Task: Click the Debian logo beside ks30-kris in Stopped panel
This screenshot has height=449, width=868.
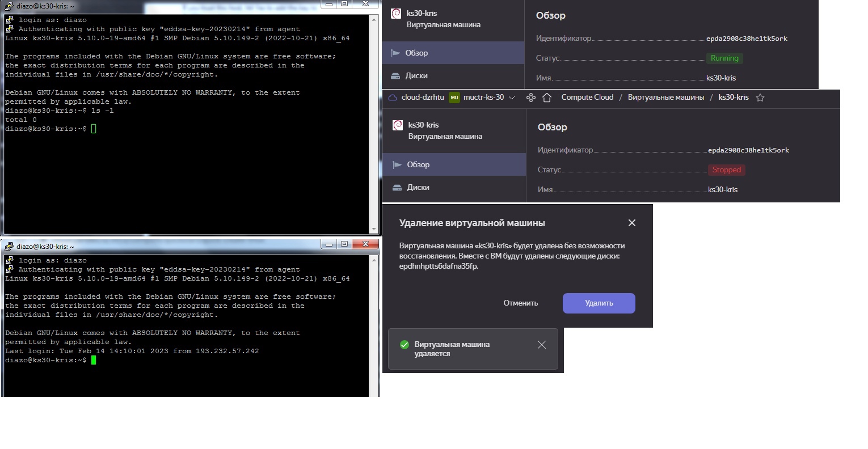Action: (398, 125)
